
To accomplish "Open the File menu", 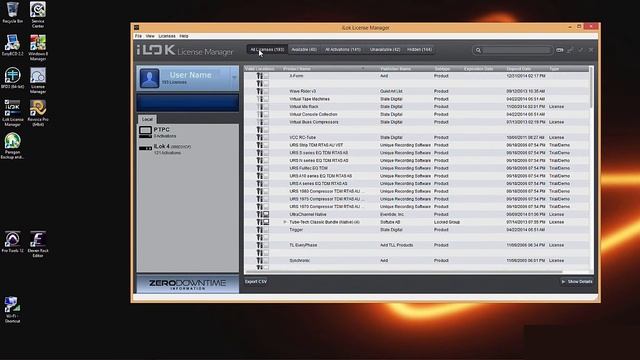I will click(x=138, y=36).
